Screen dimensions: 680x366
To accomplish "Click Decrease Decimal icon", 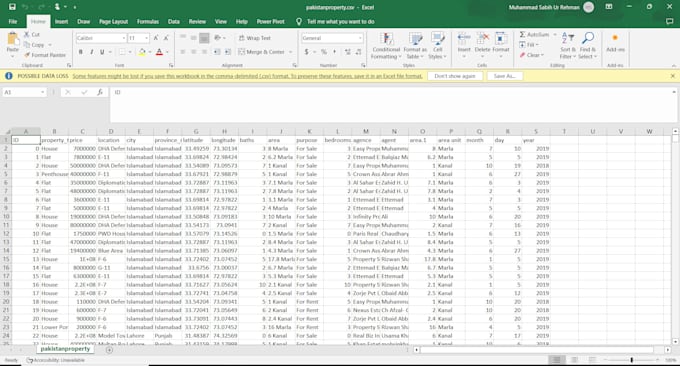I will tap(359, 52).
